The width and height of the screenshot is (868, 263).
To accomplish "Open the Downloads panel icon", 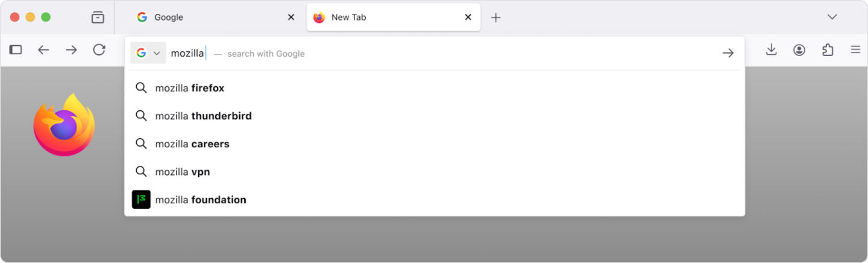I will tap(771, 50).
